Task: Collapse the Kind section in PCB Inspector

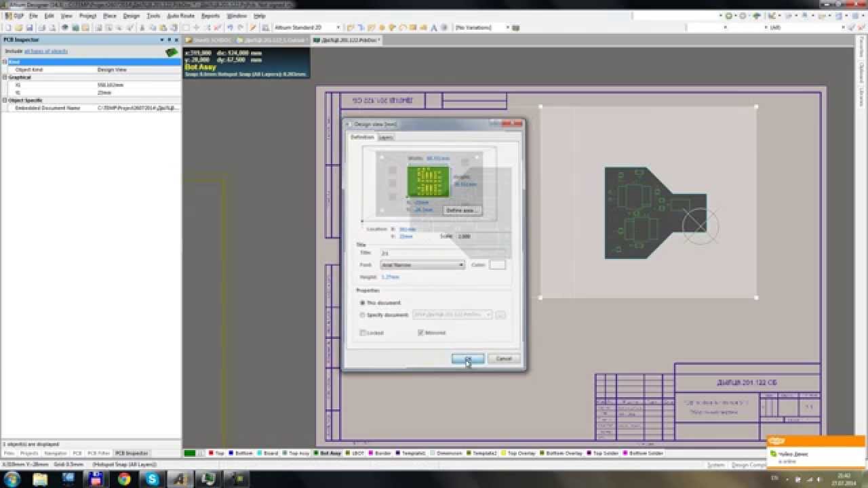Action: click(x=4, y=62)
